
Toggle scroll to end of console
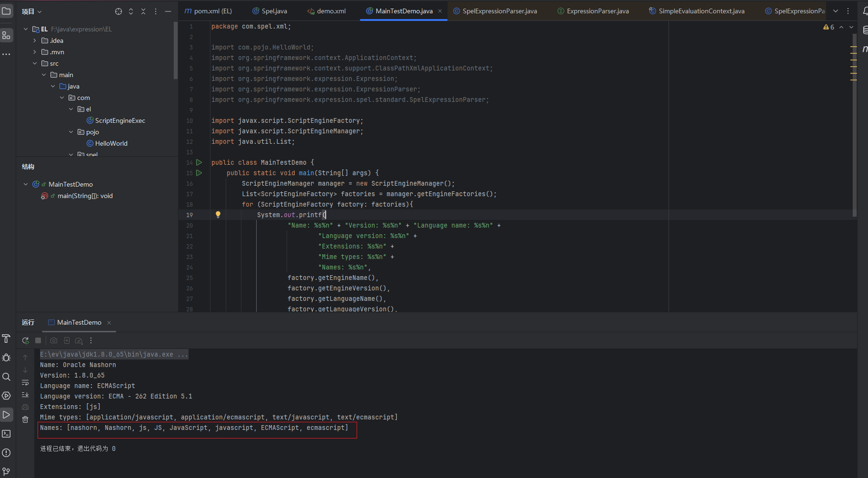pyautogui.click(x=25, y=395)
